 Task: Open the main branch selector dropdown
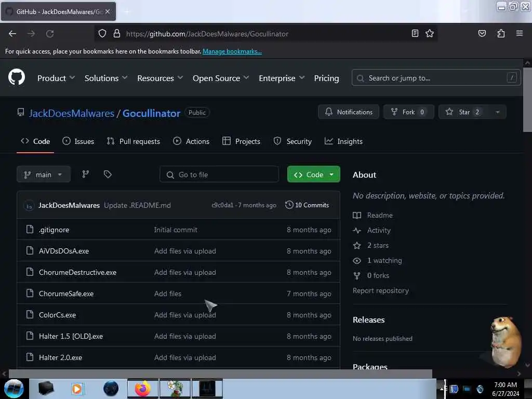point(44,175)
